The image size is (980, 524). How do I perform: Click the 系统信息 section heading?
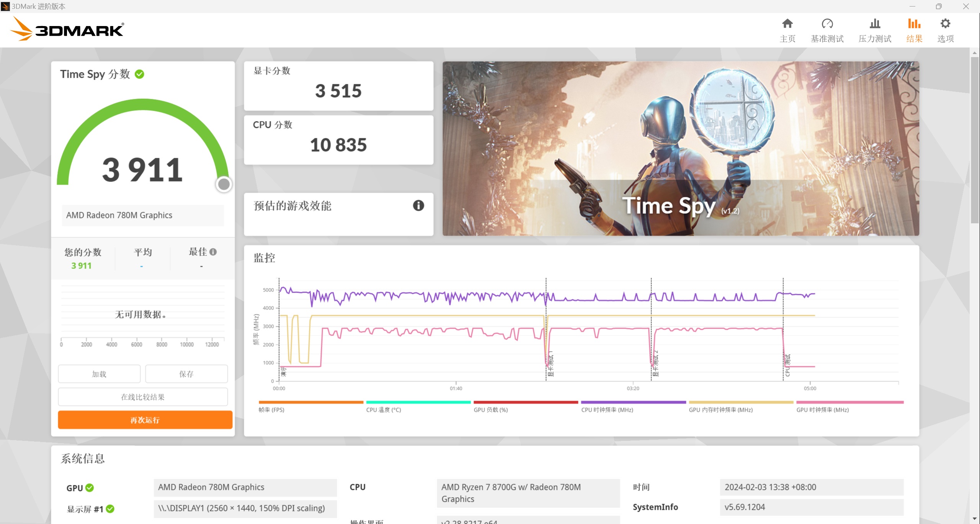pyautogui.click(x=83, y=458)
